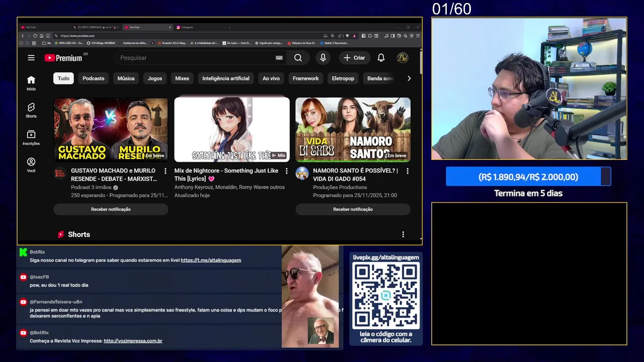Viewport: 644px width, 362px height.
Task: Open the Shorts section three-dot menu
Action: coord(403,234)
